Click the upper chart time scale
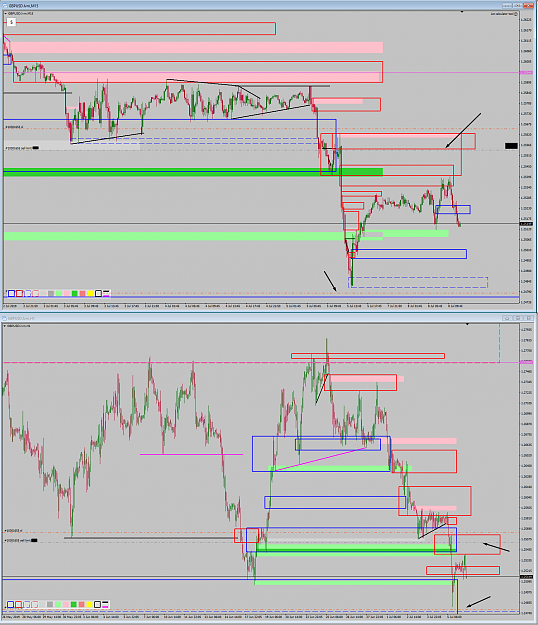 (x=261, y=306)
